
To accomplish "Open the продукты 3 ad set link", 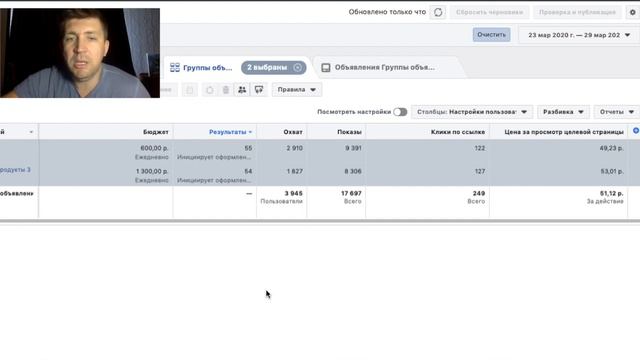I will [16, 169].
